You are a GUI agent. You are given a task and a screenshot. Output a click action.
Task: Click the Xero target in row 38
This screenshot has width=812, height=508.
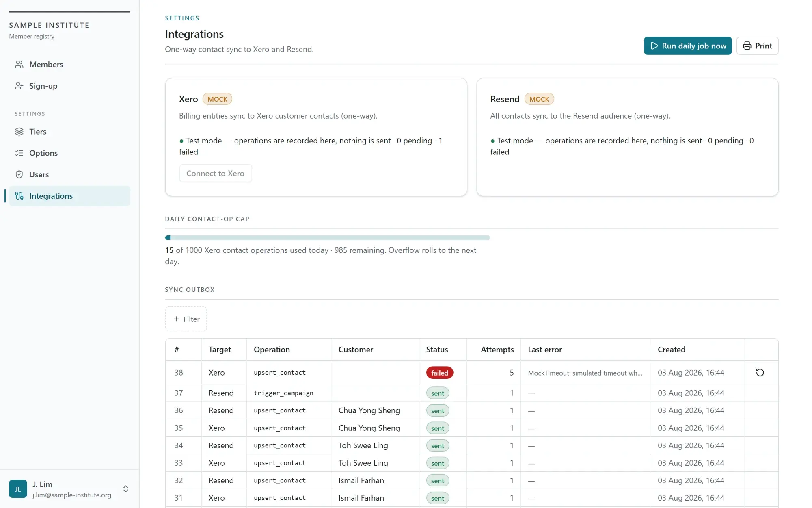click(216, 373)
